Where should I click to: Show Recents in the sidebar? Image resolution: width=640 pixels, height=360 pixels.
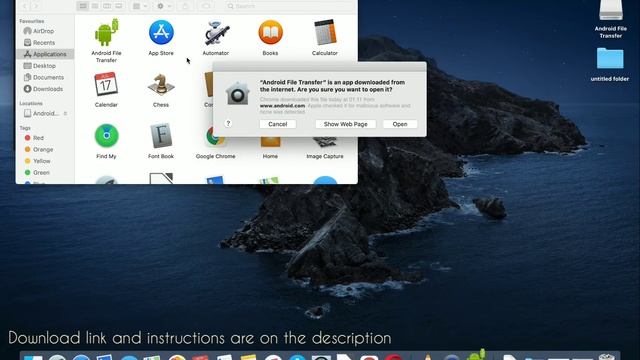coord(44,42)
